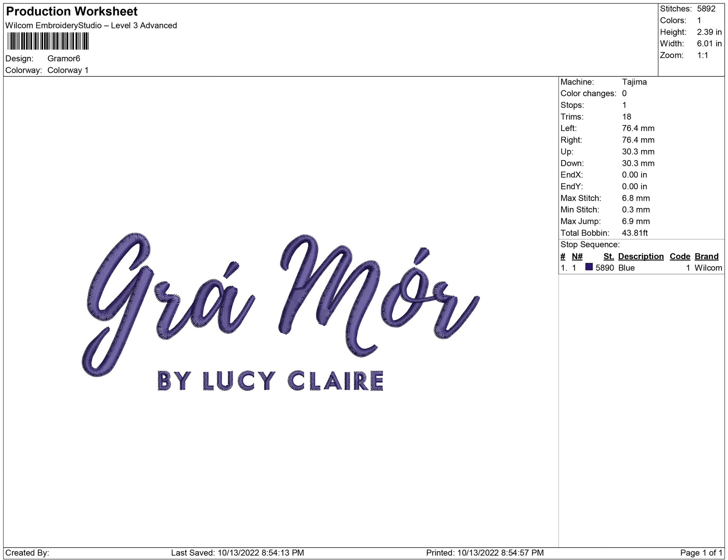Click the Total Bobbin value 43.81ft

(634, 233)
